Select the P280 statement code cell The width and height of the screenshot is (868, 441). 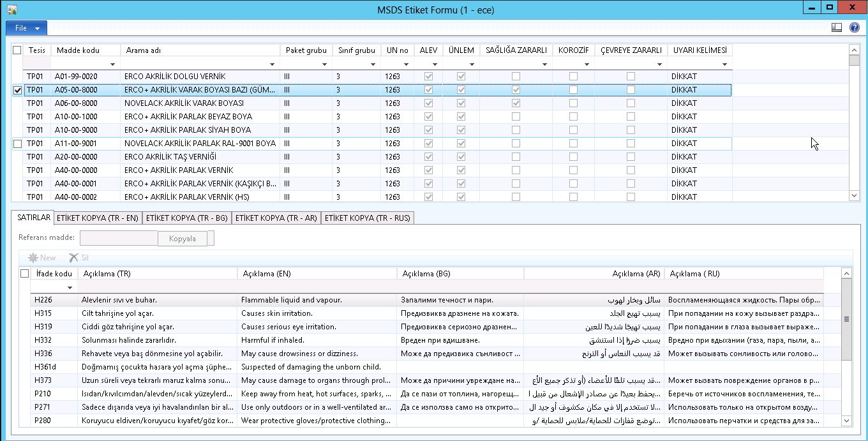[54, 421]
